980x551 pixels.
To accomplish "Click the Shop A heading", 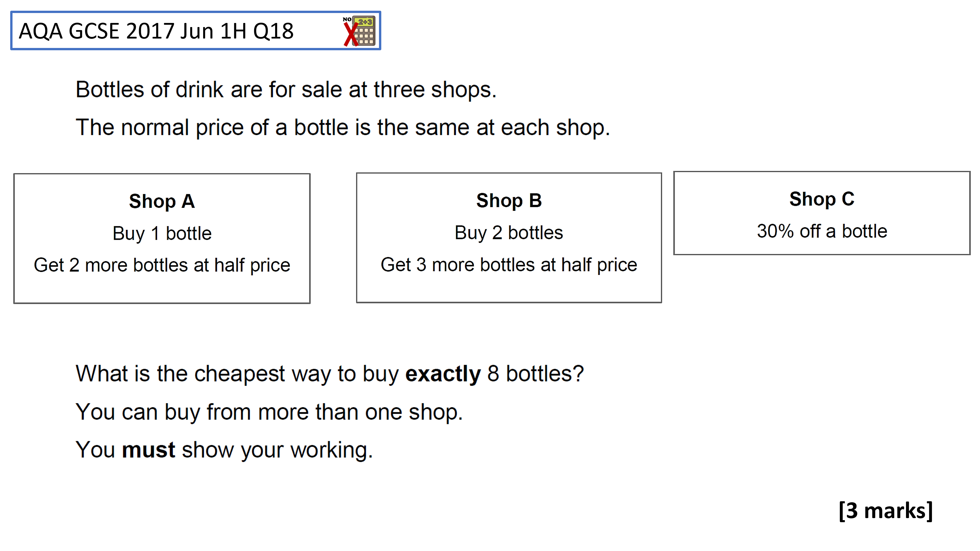I will click(162, 201).
